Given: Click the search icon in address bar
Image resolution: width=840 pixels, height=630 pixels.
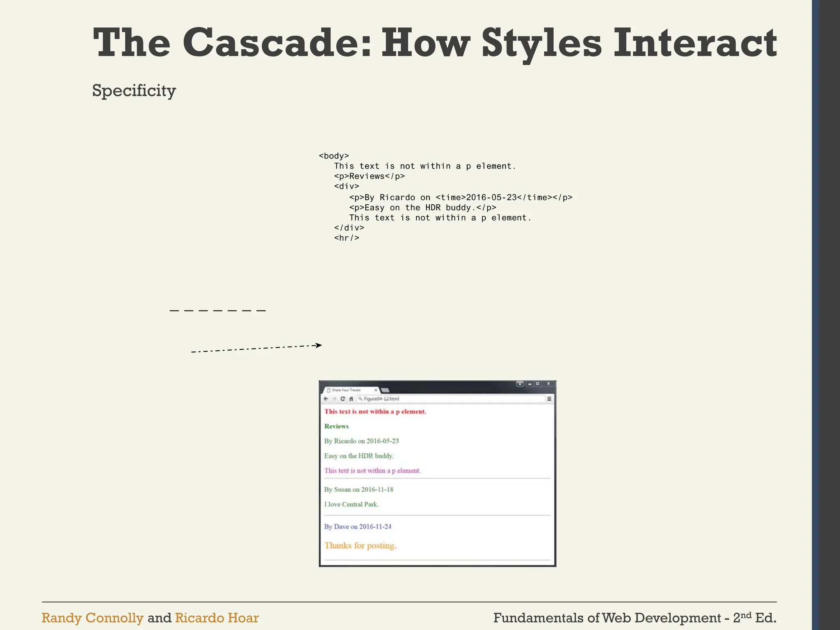Looking at the screenshot, I should [x=360, y=399].
